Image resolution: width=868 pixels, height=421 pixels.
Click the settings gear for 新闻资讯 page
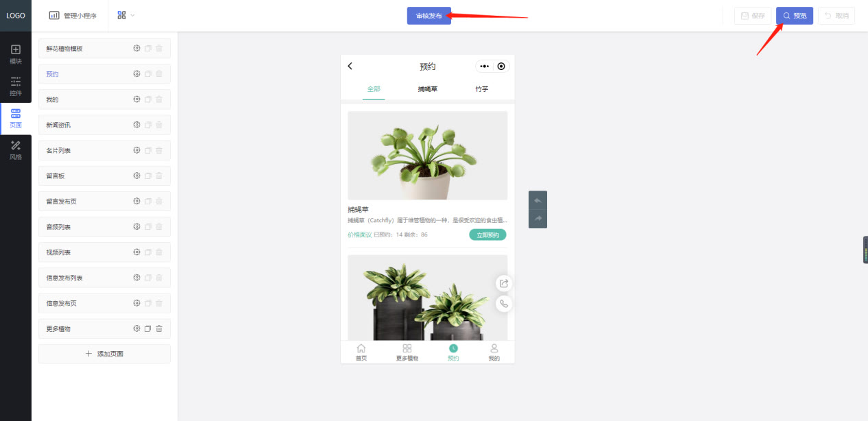tap(136, 125)
